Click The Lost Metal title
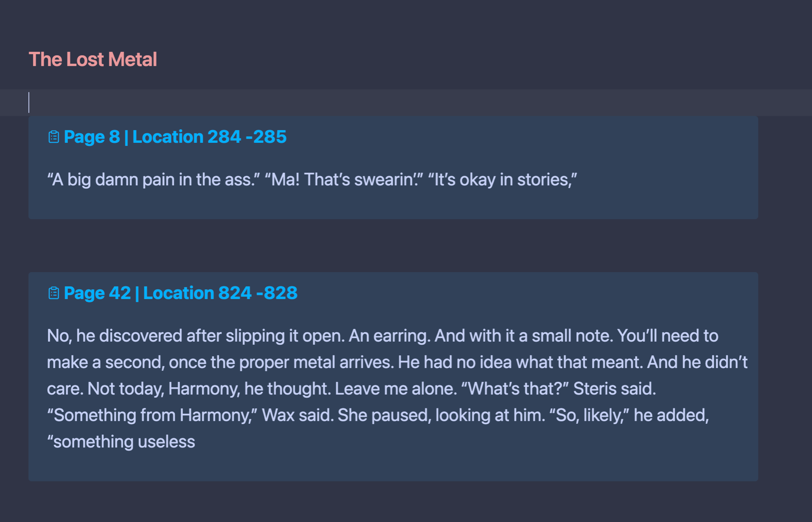The height and width of the screenshot is (522, 812). (x=93, y=59)
